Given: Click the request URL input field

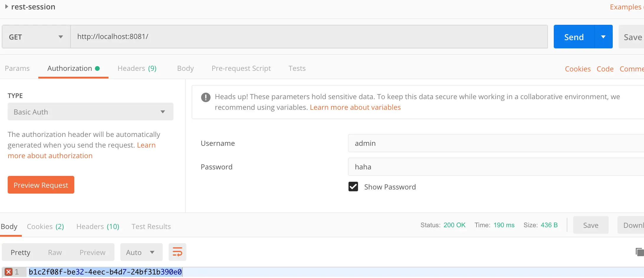Looking at the screenshot, I should (x=309, y=37).
